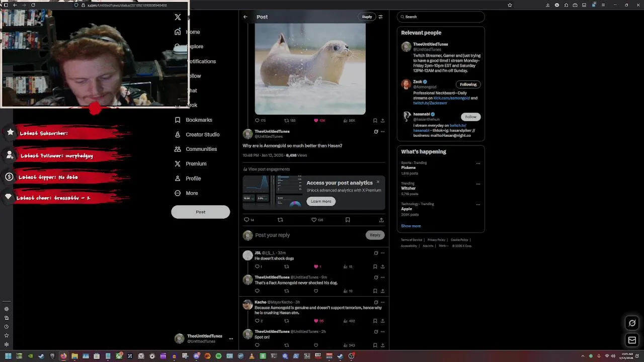
Task: Open kick.com/asmongold link in Zack's bio
Action: 451,98
